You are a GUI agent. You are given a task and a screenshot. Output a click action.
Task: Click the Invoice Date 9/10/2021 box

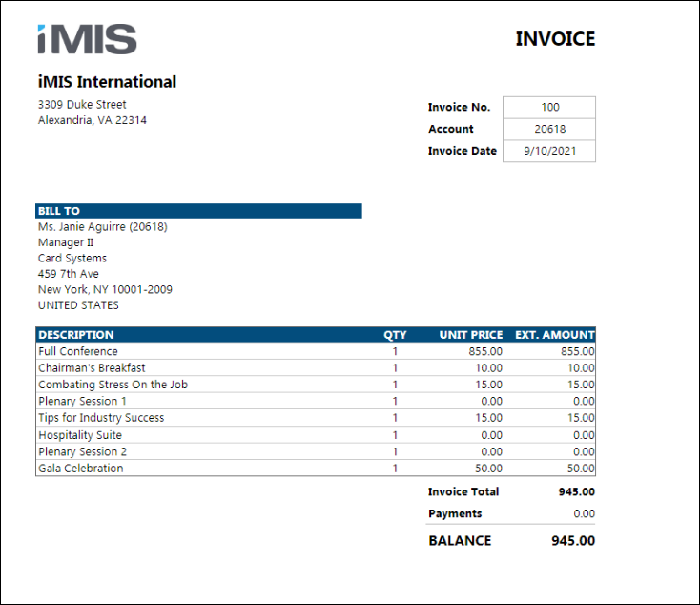pyautogui.click(x=549, y=151)
